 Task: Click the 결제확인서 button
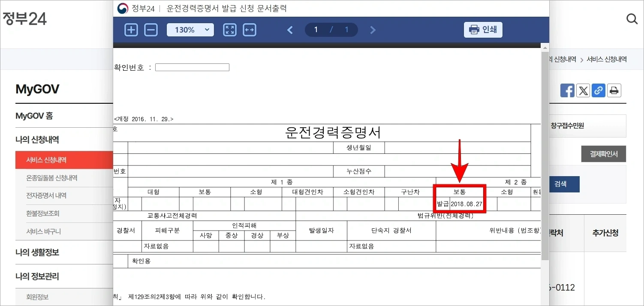tap(603, 154)
